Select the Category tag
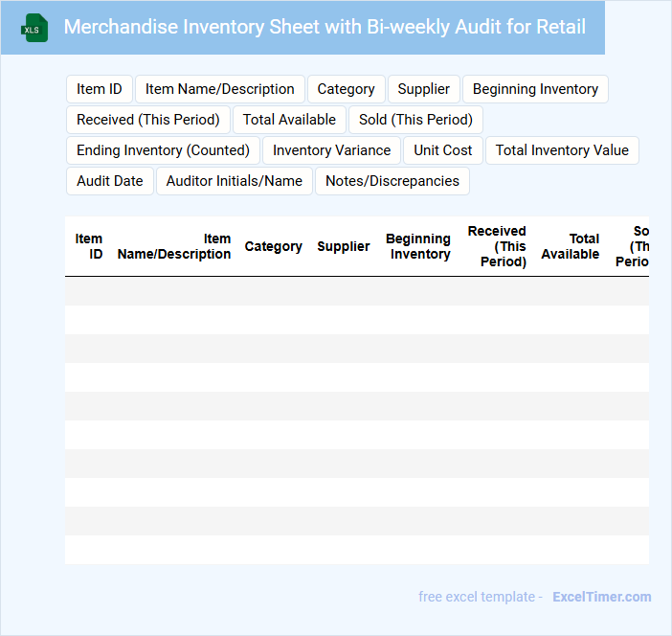This screenshot has width=672, height=636. 346,89
